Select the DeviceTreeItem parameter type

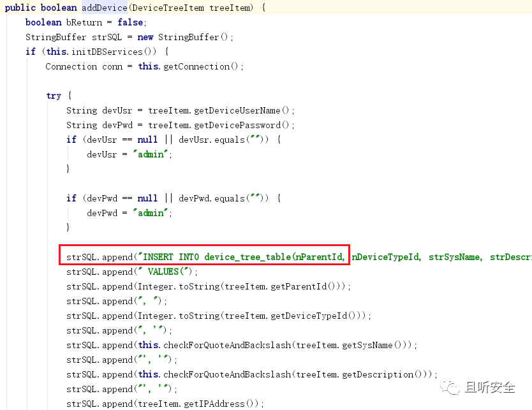(x=168, y=8)
